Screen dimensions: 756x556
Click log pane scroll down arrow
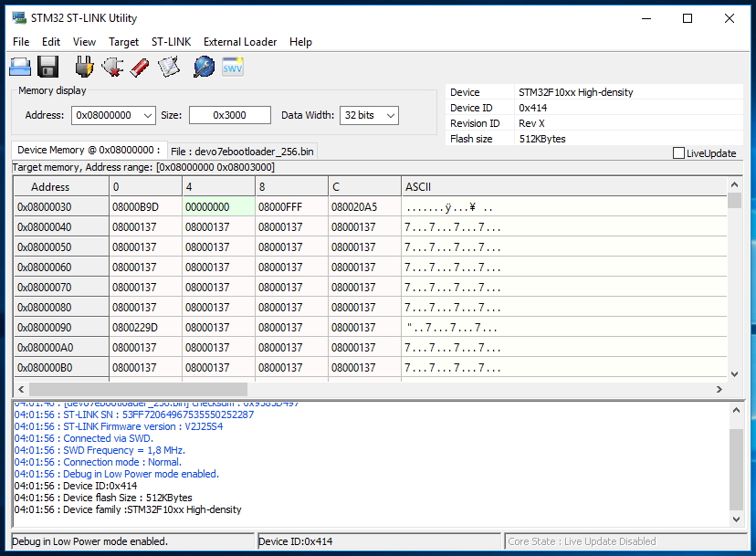(736, 519)
